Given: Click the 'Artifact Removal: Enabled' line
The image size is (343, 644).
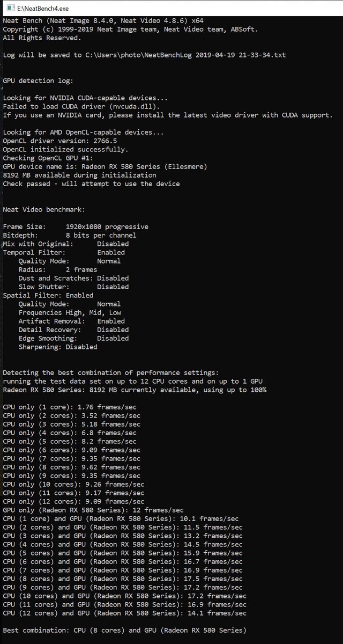Looking at the screenshot, I should (x=72, y=321).
